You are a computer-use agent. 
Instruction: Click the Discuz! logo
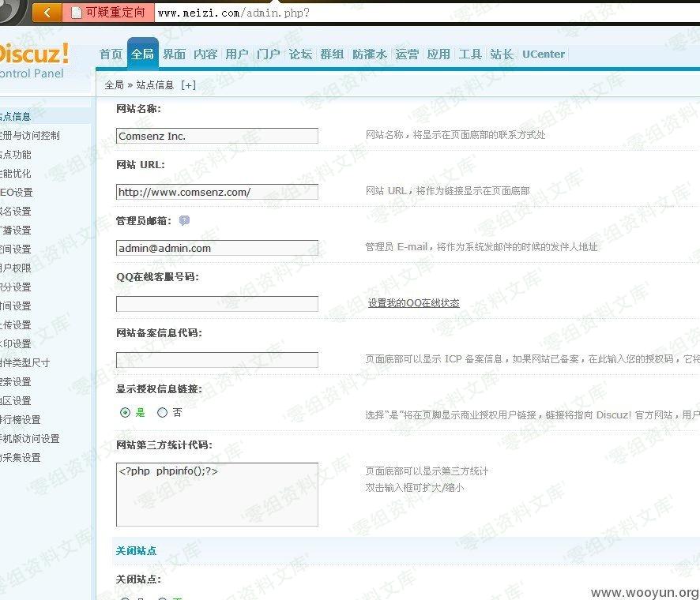coord(33,54)
